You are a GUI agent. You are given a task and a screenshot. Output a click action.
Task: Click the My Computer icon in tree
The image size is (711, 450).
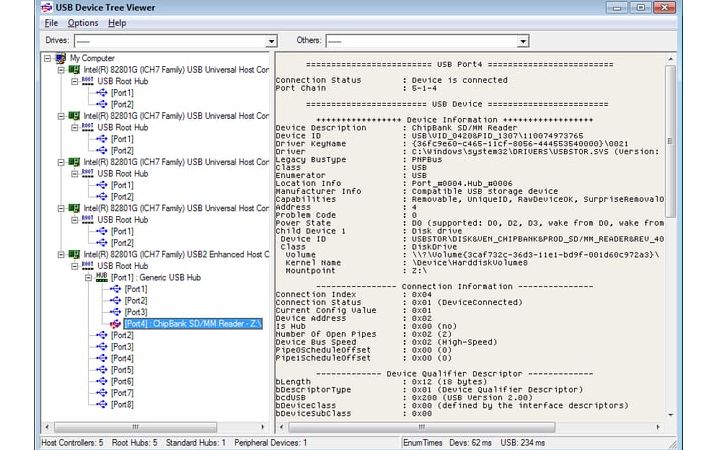pyautogui.click(x=60, y=58)
